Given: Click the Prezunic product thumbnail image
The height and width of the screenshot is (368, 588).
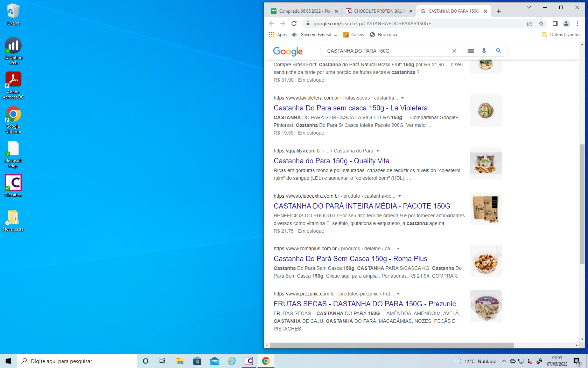Looking at the screenshot, I should click(485, 306).
